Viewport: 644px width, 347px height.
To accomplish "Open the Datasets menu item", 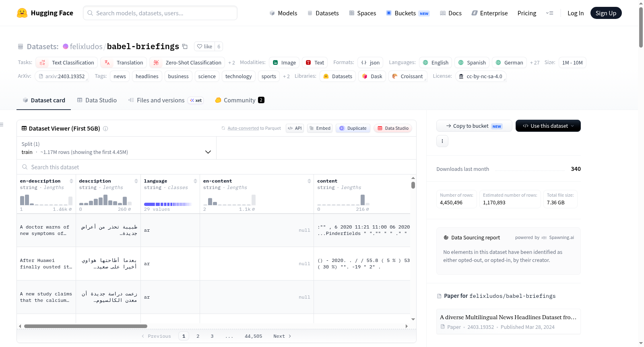I will pyautogui.click(x=323, y=13).
